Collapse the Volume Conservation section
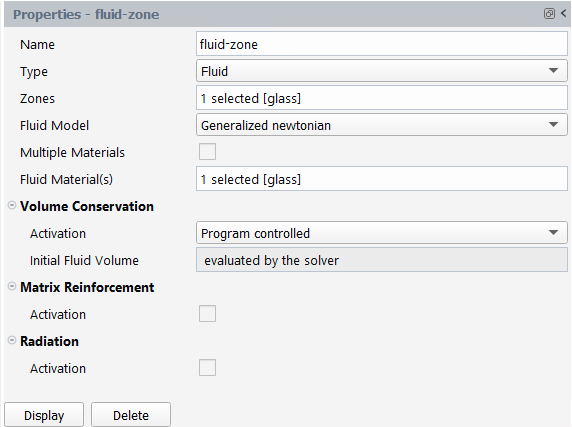 click(12, 206)
